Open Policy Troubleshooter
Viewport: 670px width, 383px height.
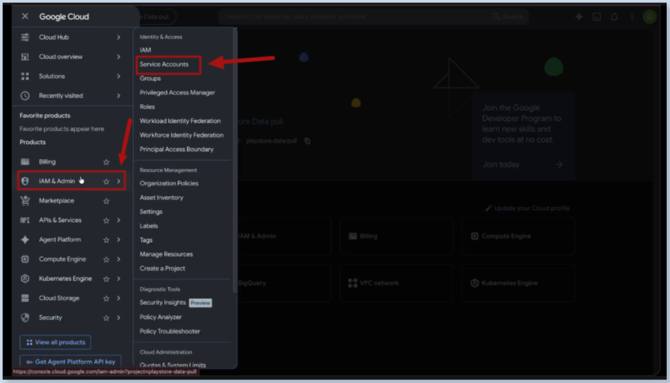click(x=170, y=331)
